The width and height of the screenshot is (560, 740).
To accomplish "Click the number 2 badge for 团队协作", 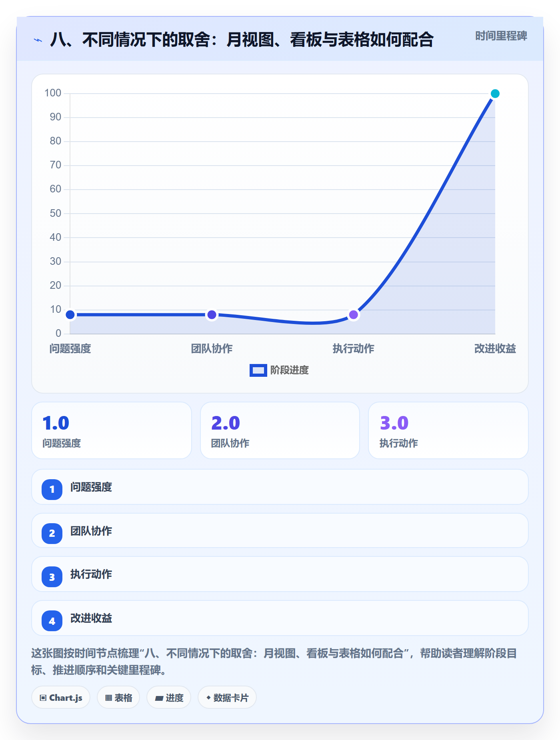I will (52, 533).
